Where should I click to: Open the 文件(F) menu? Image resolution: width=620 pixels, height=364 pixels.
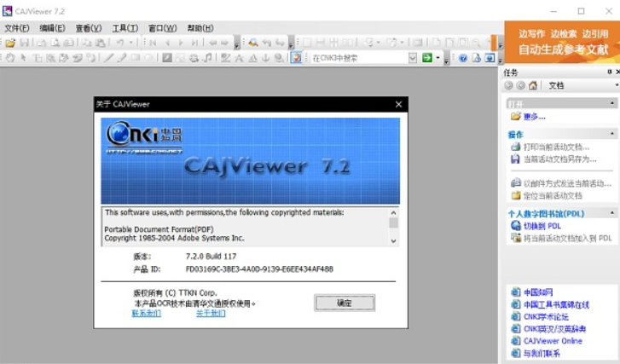tap(17, 28)
